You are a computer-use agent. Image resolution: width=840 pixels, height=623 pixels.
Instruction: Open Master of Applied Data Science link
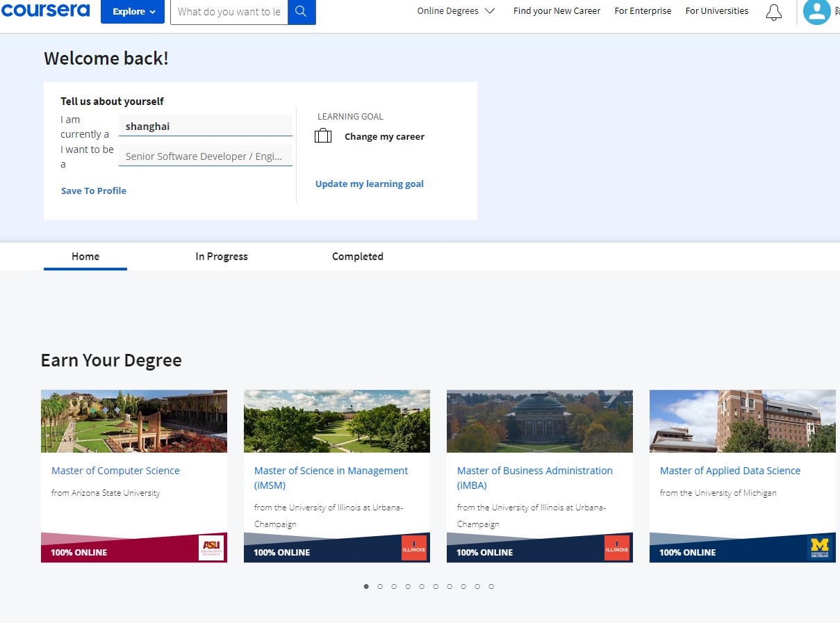[730, 471]
